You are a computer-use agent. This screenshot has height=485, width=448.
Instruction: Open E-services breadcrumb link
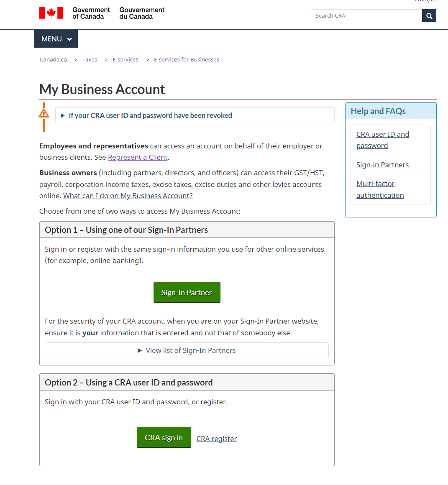pos(125,60)
